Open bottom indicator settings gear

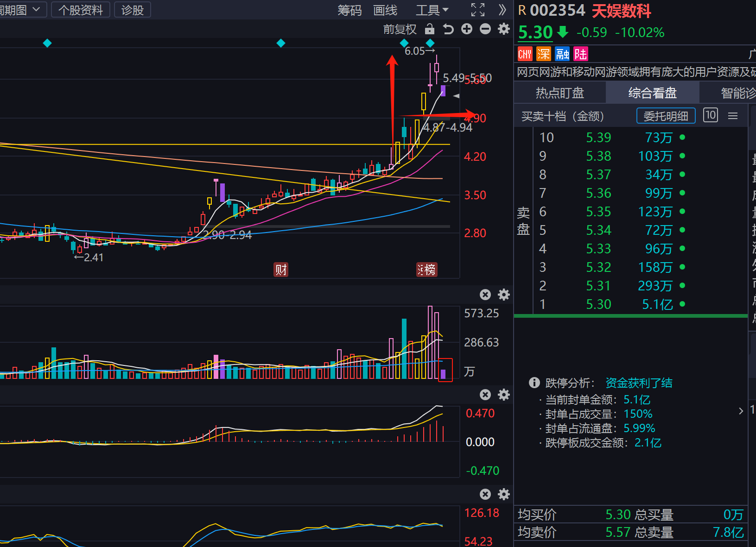point(504,494)
